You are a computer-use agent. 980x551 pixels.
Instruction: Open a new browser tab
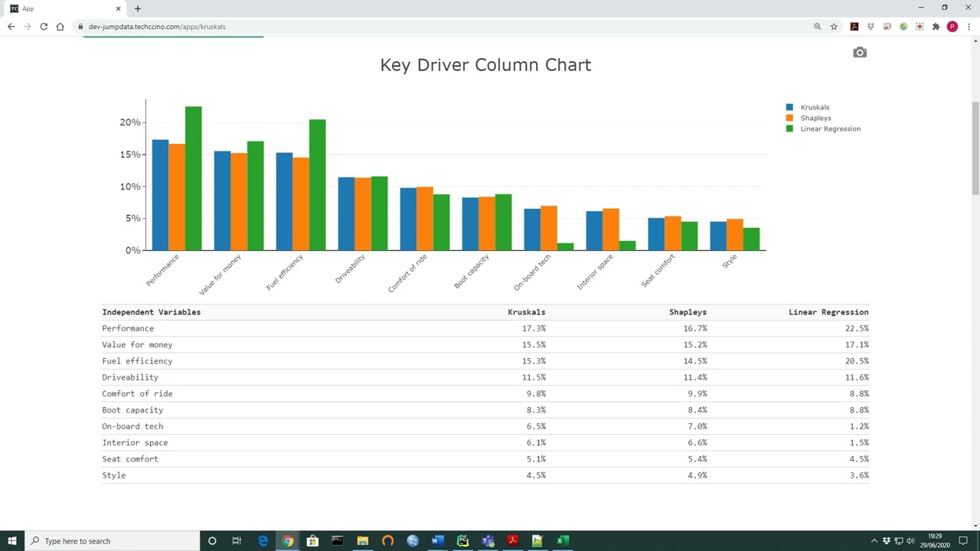[138, 8]
